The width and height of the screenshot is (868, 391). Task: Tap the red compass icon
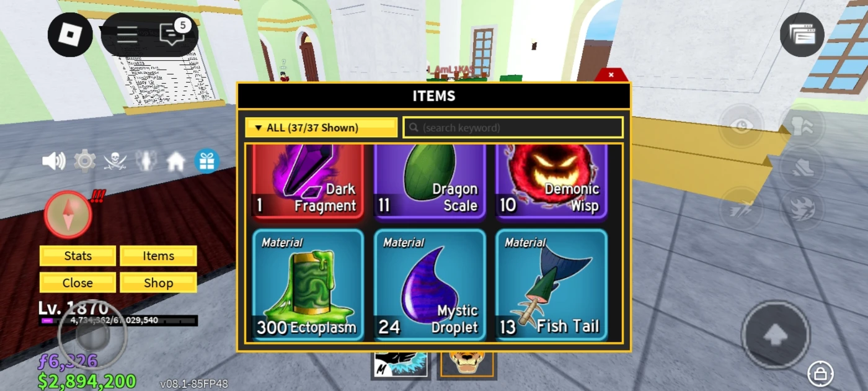pos(68,214)
